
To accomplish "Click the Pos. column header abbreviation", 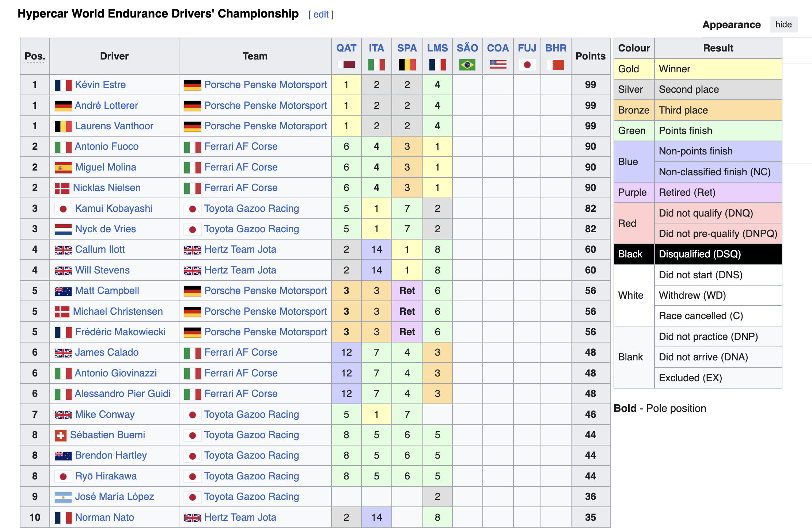I will [x=35, y=56].
